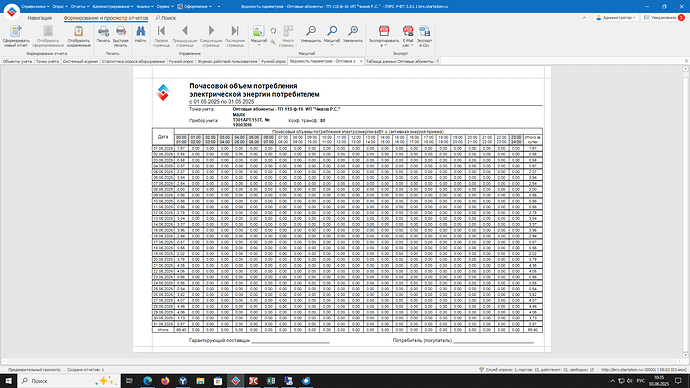690x388 pixels.
Task: Open the Масштаб magnifier dropdown
Action: coord(332,36)
